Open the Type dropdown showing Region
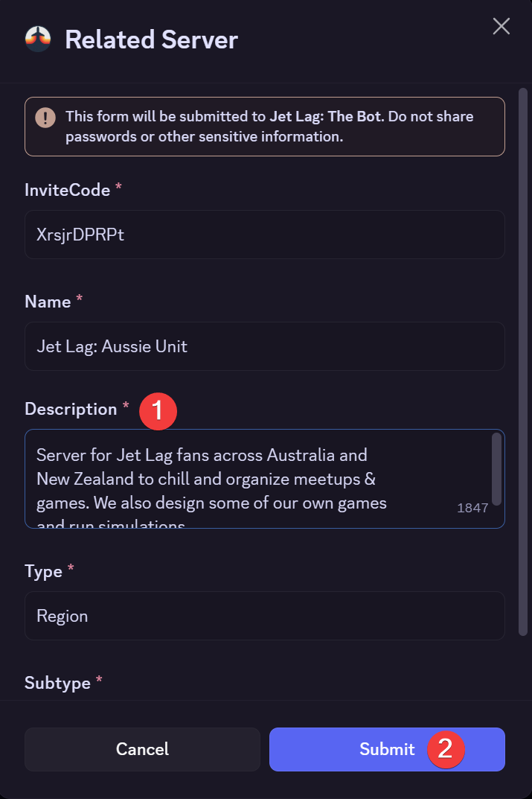The height and width of the screenshot is (799, 532). (x=264, y=616)
